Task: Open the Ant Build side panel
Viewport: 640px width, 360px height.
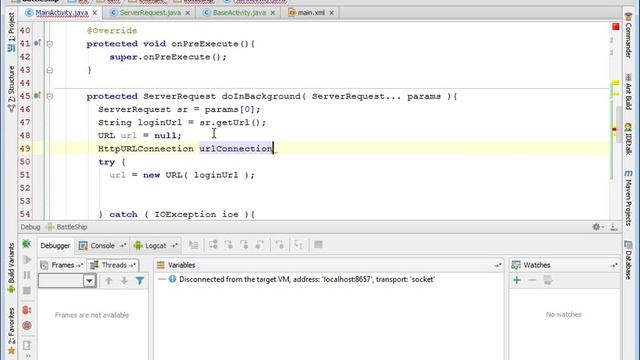Action: [628, 92]
